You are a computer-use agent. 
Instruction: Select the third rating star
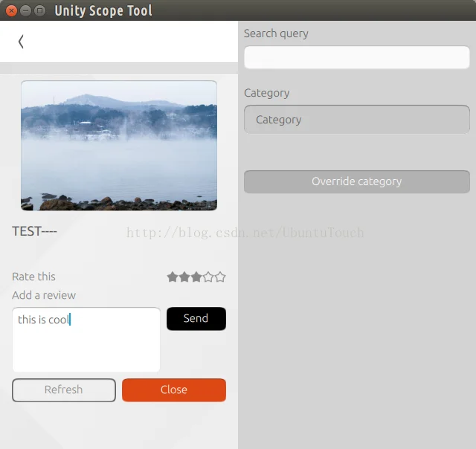196,277
